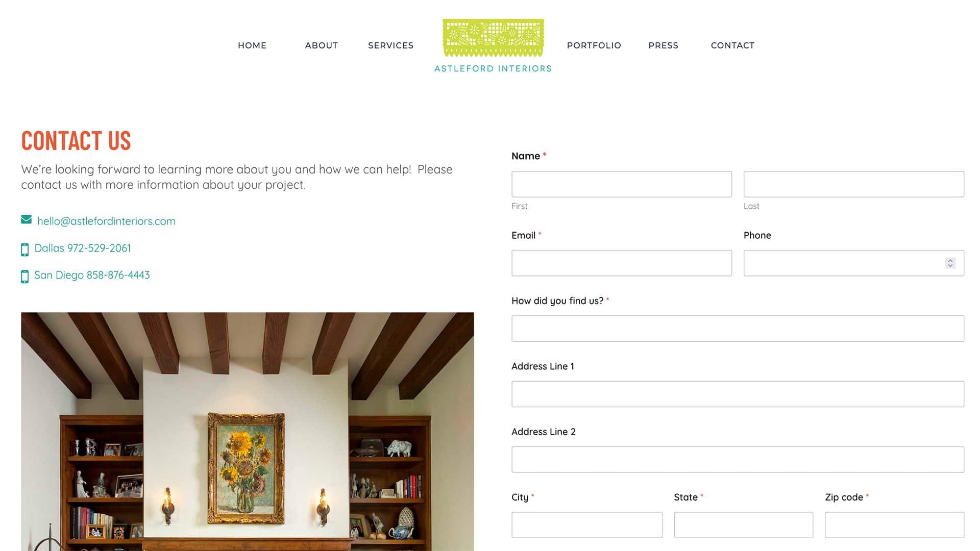Viewport: 980px width, 551px height.
Task: Open the SERVICES menu item
Action: (x=391, y=45)
